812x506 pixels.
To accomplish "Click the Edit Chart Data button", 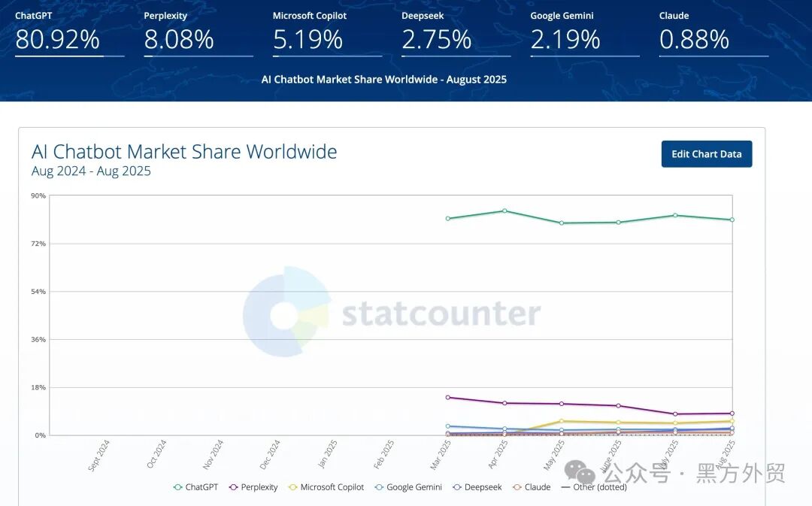I will 706,154.
